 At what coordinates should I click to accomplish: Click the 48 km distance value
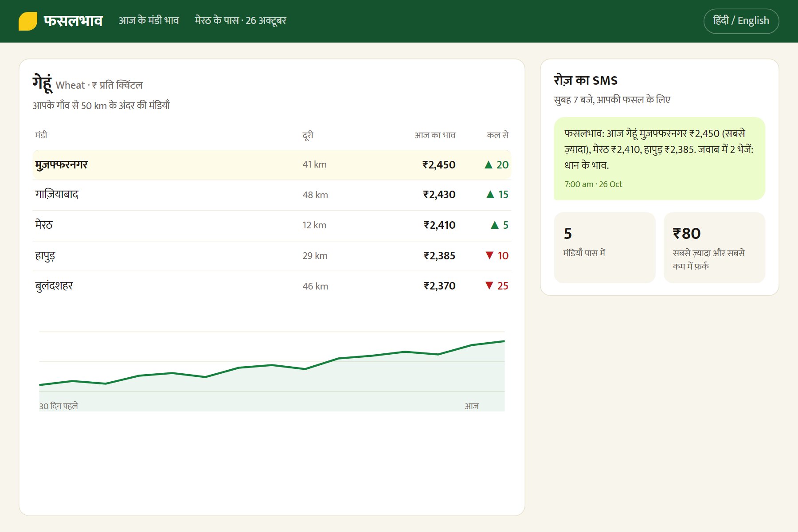pos(315,195)
